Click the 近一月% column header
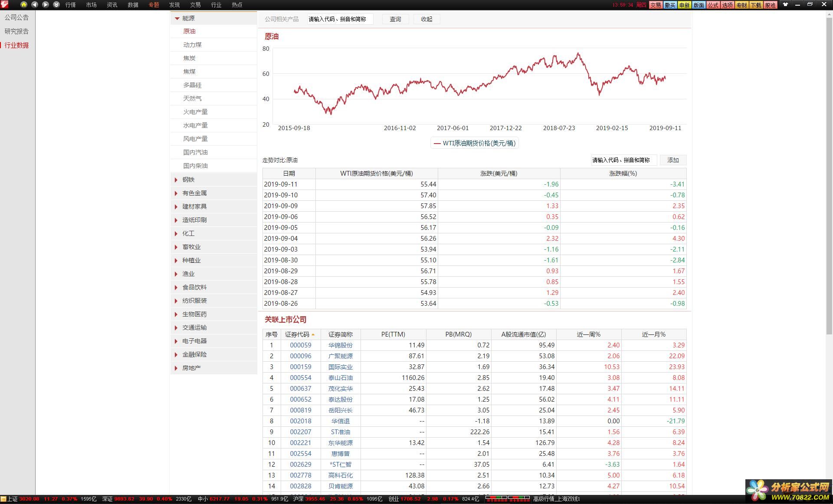 654,334
